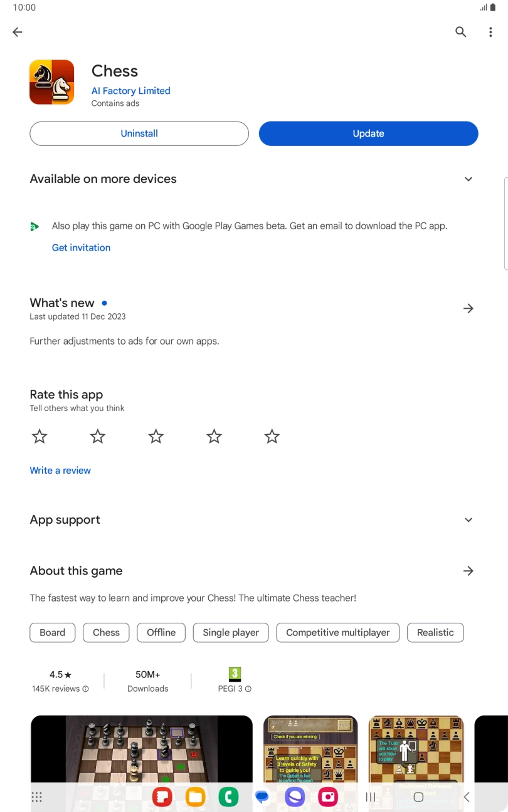Tap the home navigation button
This screenshot has height=812, width=508.
point(417,796)
